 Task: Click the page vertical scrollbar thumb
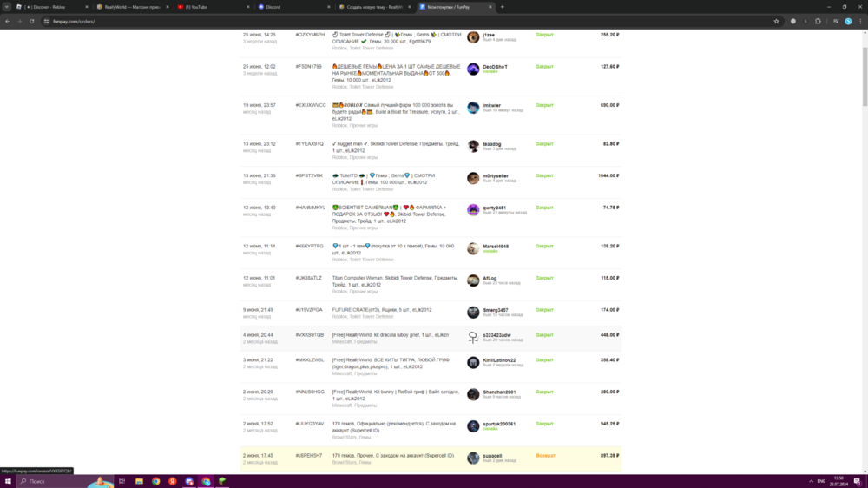(865, 76)
